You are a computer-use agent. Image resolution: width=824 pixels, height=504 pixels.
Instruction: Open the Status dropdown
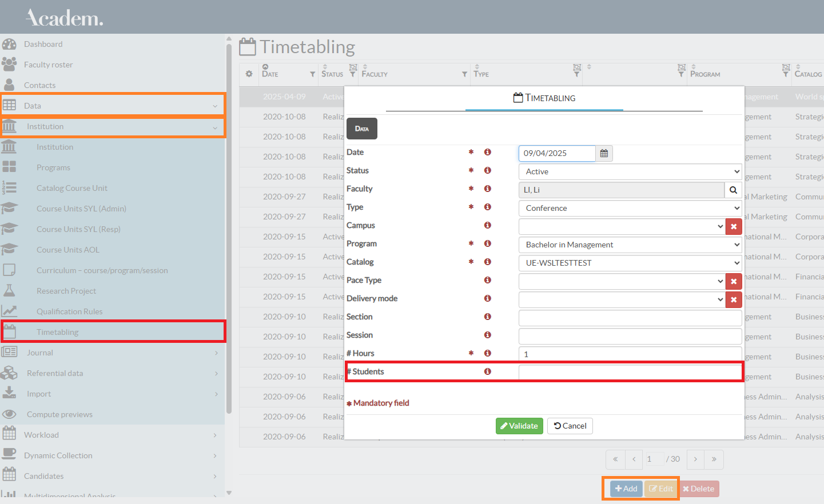(630, 171)
